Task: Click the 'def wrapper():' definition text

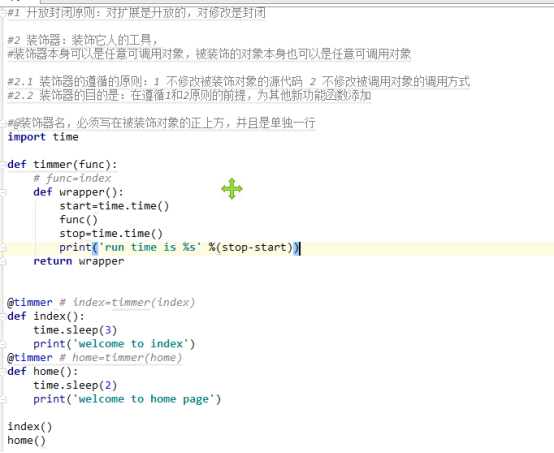Action: click(78, 192)
